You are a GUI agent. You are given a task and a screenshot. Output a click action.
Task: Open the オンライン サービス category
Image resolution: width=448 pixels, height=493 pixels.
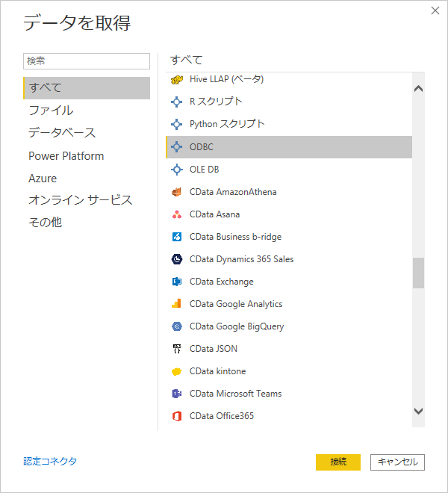point(81,200)
